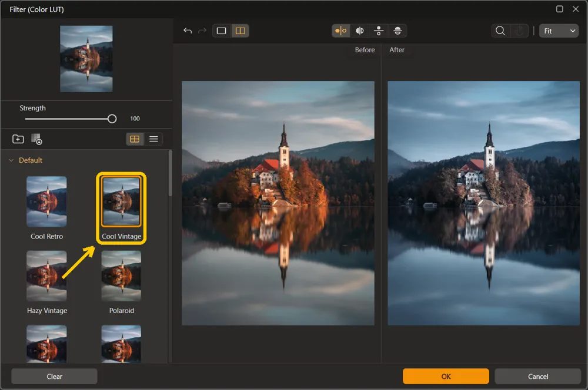588x390 pixels.
Task: Apply the Hazy Vintage filter
Action: [46, 275]
